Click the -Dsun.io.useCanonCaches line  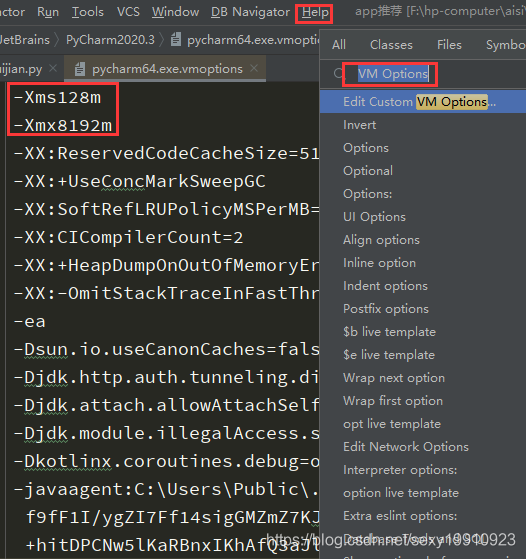[x=166, y=349]
